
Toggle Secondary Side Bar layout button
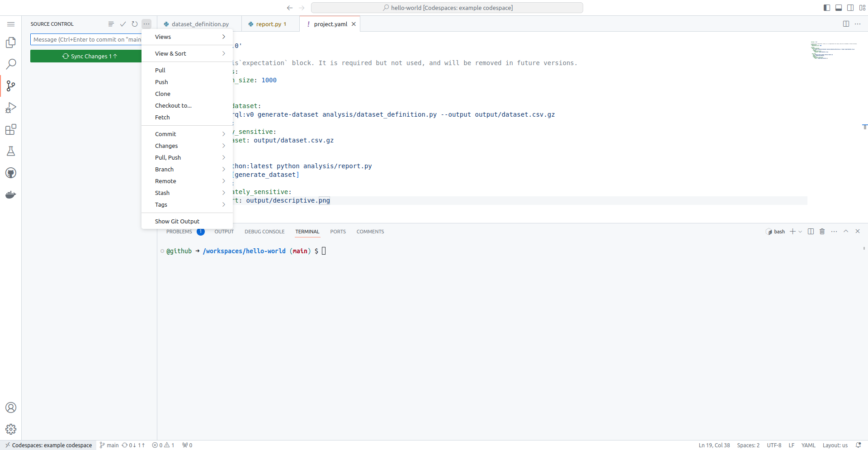(x=850, y=8)
